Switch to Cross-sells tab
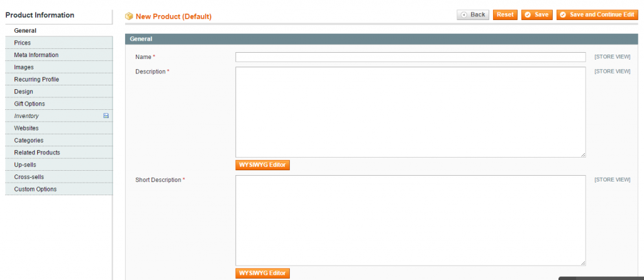The image size is (644, 280). pyautogui.click(x=58, y=176)
